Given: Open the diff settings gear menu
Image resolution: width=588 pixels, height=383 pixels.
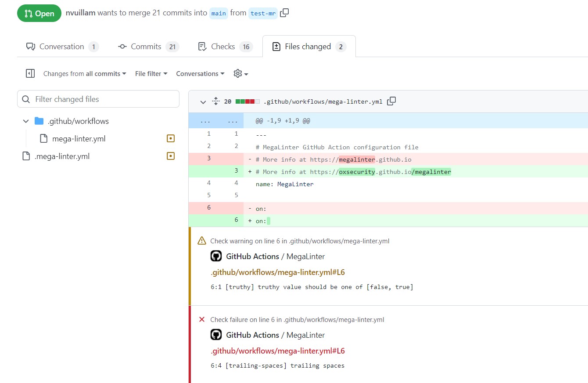Looking at the screenshot, I should (241, 74).
